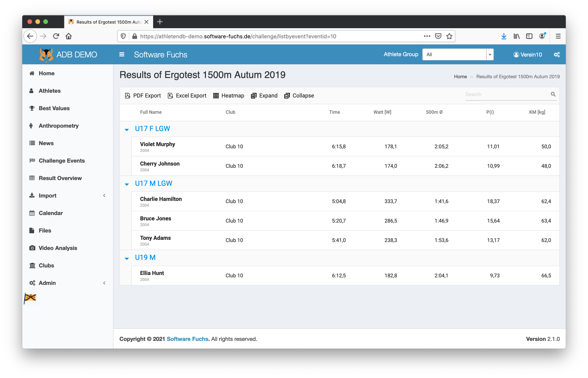Open Firefox downloads arrow

(x=504, y=36)
